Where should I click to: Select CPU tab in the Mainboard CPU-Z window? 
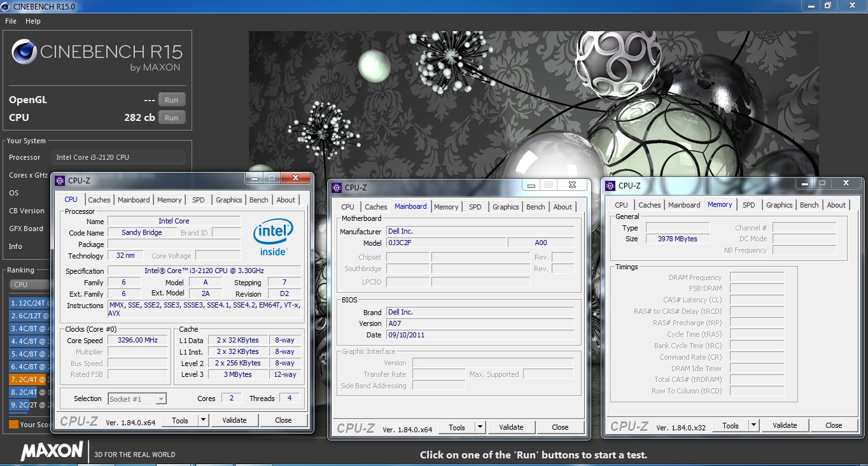pyautogui.click(x=347, y=207)
